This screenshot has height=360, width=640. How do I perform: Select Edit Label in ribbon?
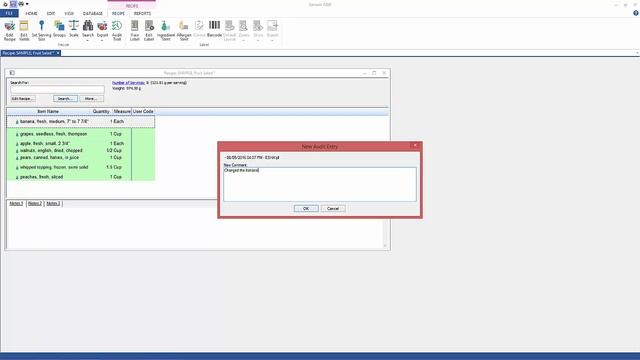(149, 31)
